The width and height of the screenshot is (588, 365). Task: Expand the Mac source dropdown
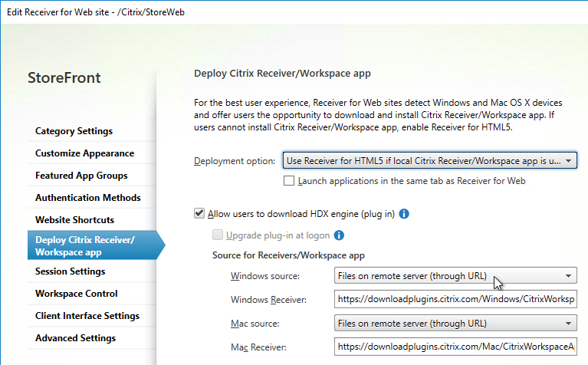point(455,323)
